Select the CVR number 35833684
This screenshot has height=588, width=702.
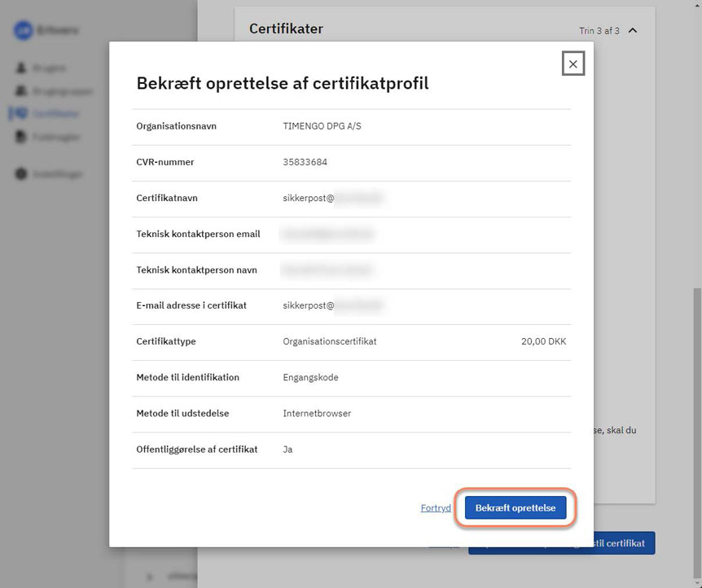point(305,162)
